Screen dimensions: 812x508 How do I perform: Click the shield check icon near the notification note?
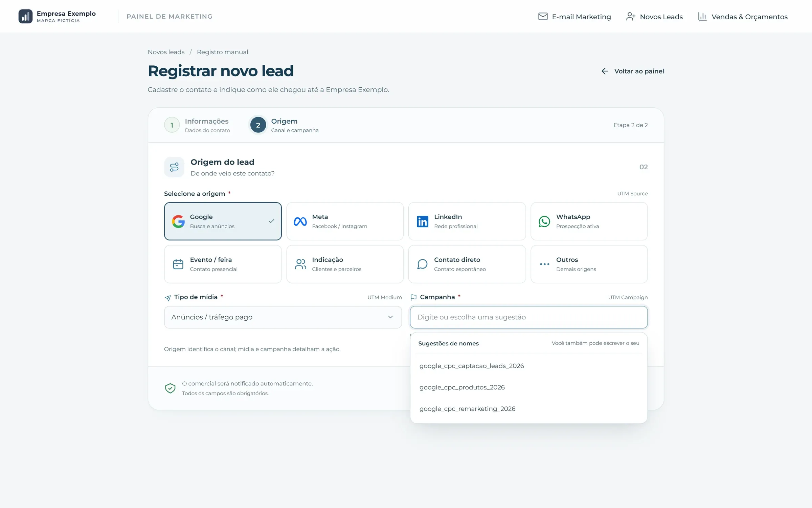coord(170,388)
